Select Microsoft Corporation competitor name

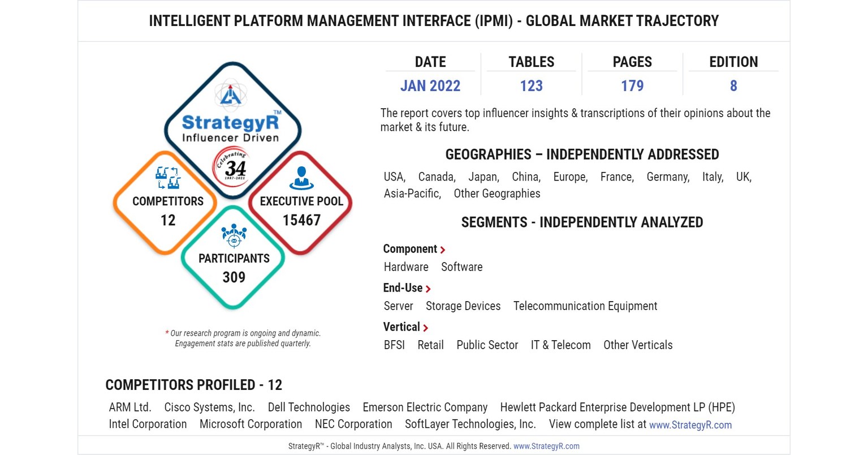[251, 424]
